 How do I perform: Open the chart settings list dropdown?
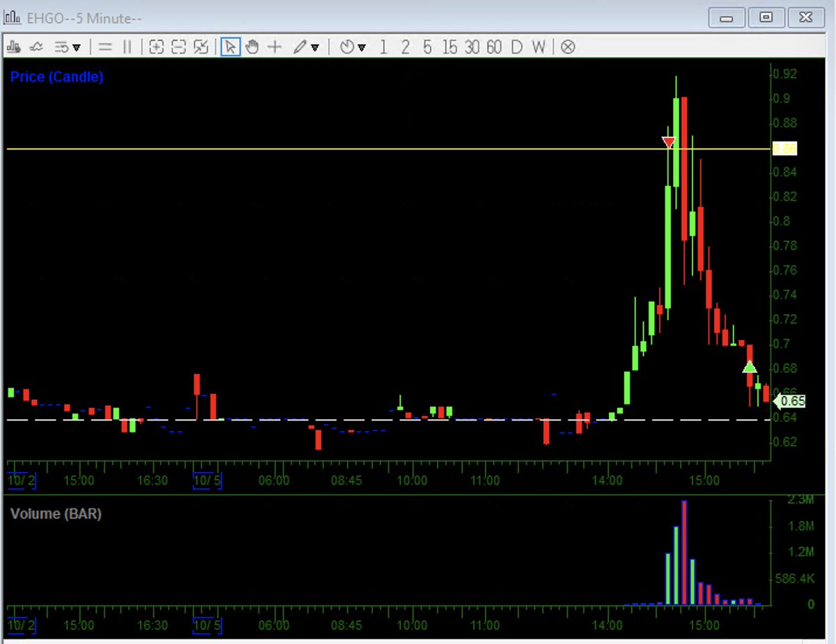(68, 47)
